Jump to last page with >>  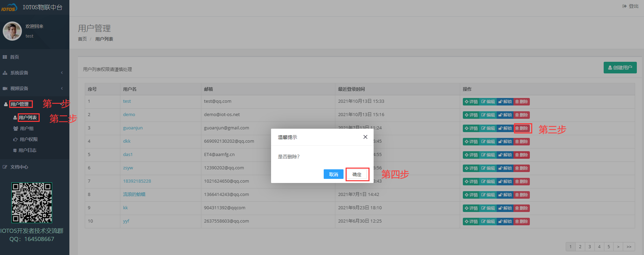tap(629, 246)
